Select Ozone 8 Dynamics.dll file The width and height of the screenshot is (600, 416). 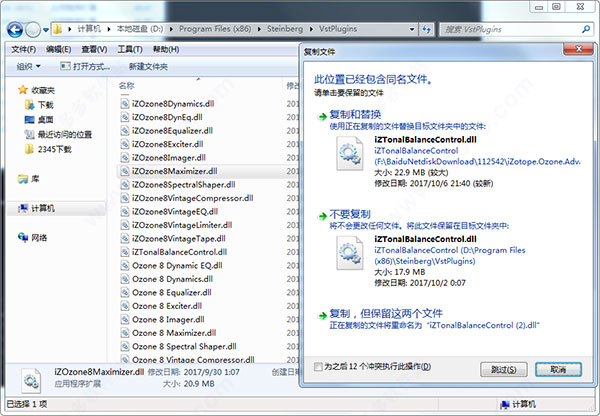point(167,279)
